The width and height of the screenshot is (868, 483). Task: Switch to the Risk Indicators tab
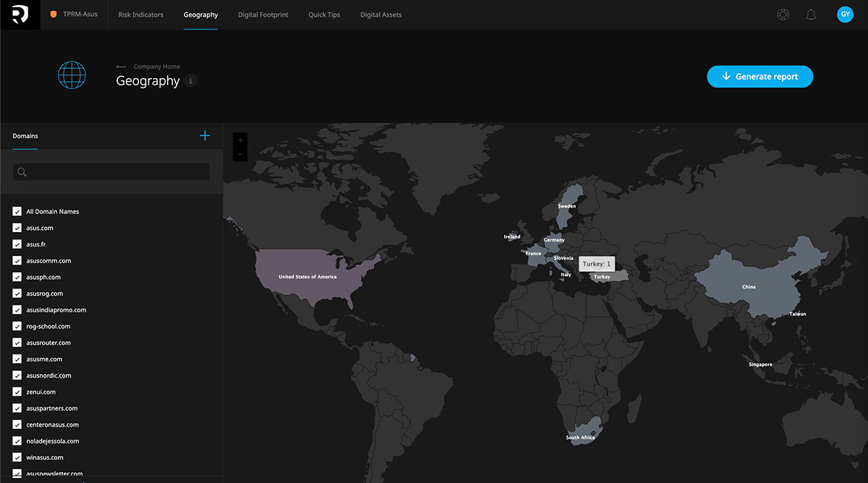pyautogui.click(x=140, y=14)
